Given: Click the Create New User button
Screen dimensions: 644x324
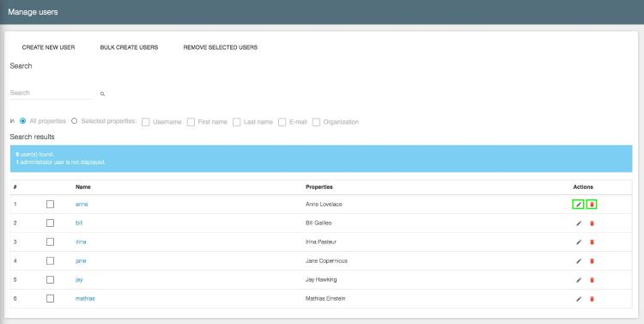Looking at the screenshot, I should point(48,47).
